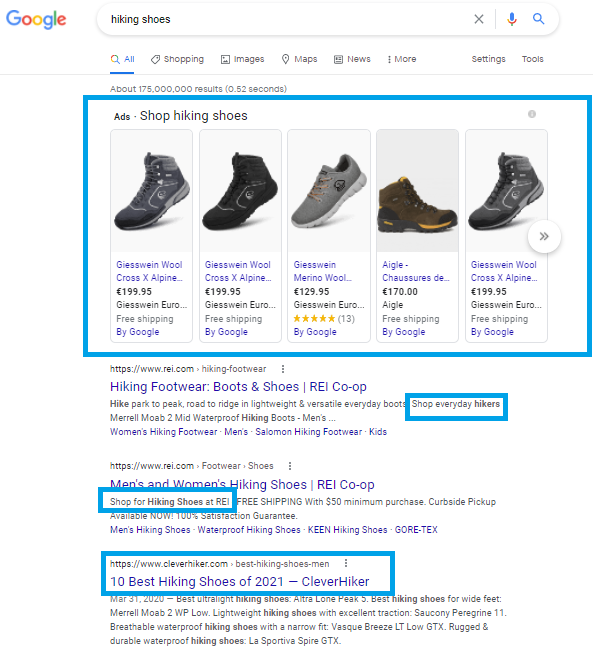The height and width of the screenshot is (655, 593).
Task: Open the black Giesswein boot image
Action: click(x=240, y=191)
